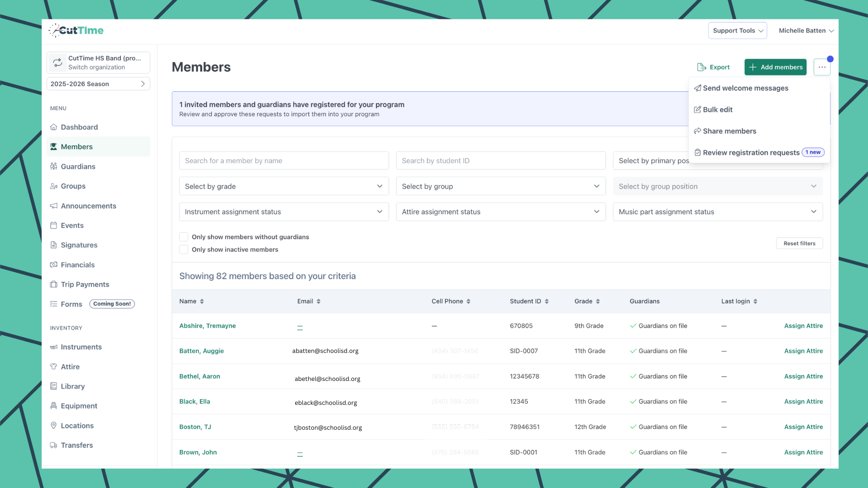
Task: Choose Bulk edit from the menu
Action: 718,109
